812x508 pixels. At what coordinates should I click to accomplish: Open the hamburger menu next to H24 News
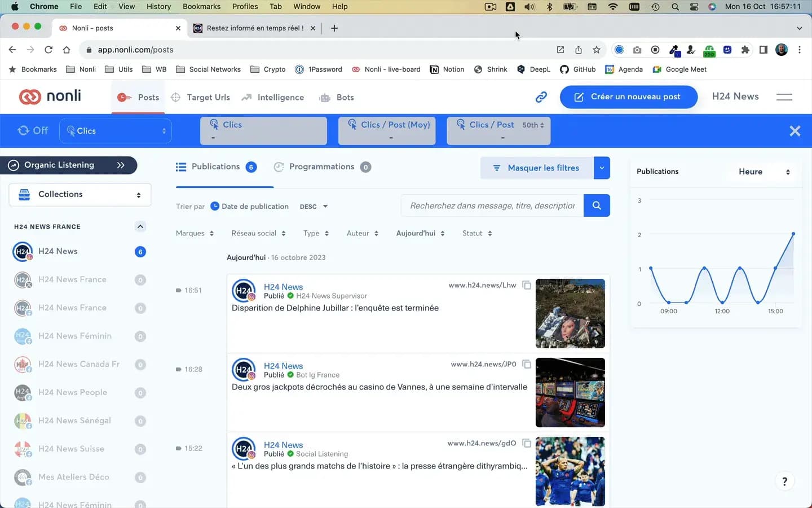click(784, 97)
